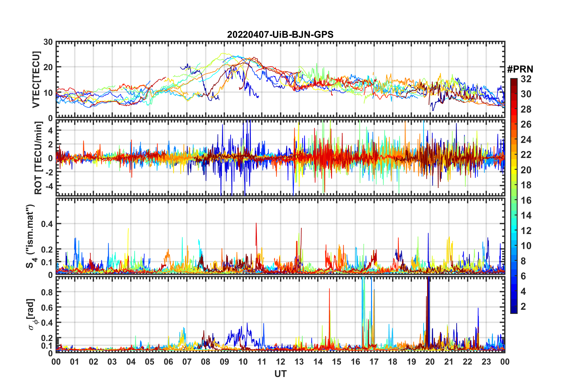Click the 0.6 tick on sigma-phi axis
The height and width of the screenshot is (392, 561).
[47, 307]
